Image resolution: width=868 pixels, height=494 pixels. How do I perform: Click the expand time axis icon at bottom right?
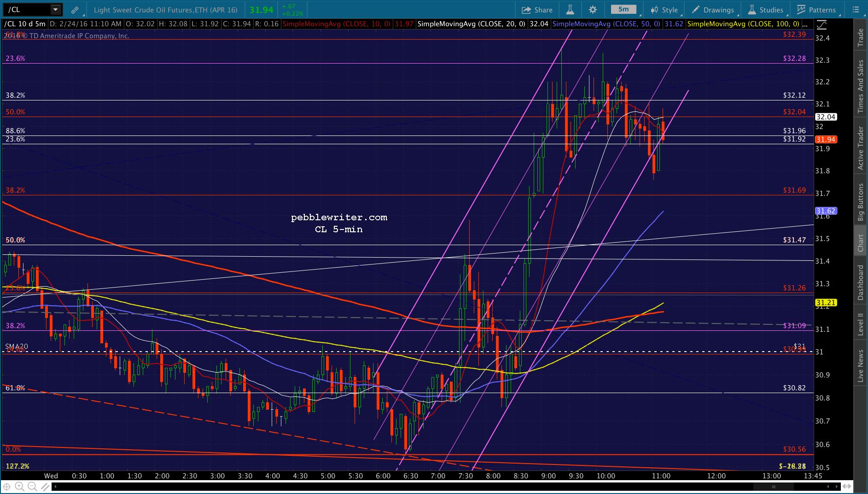pos(847,487)
